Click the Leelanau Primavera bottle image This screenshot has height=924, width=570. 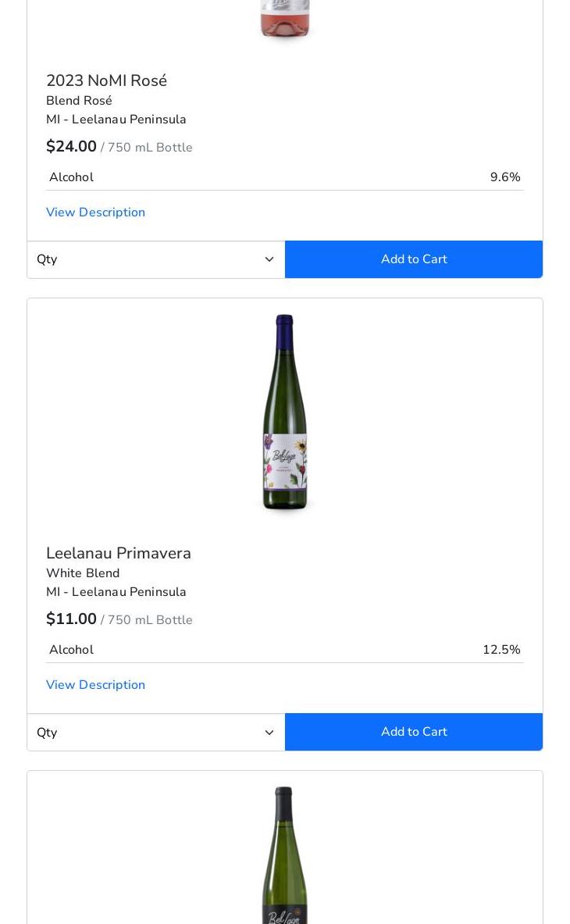coord(285,412)
